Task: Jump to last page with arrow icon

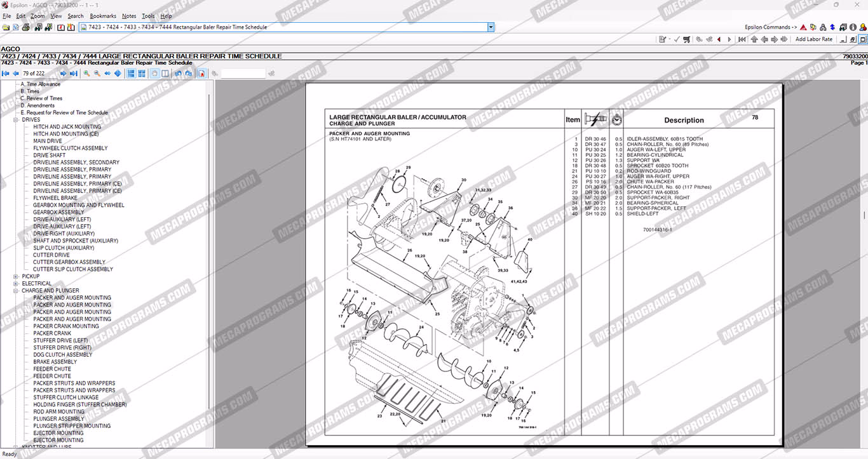Action: tap(74, 74)
